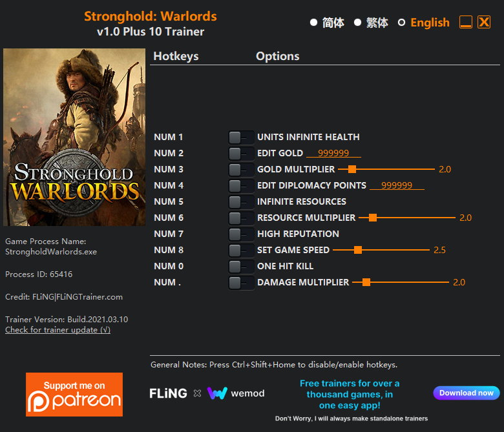Open Check for trainer update link
Screen dimensions: 504x432
point(58,330)
